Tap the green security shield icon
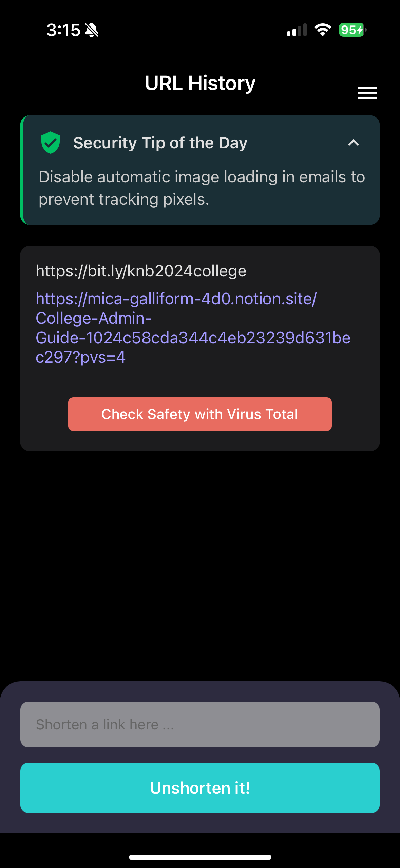This screenshot has height=868, width=400. (x=51, y=143)
